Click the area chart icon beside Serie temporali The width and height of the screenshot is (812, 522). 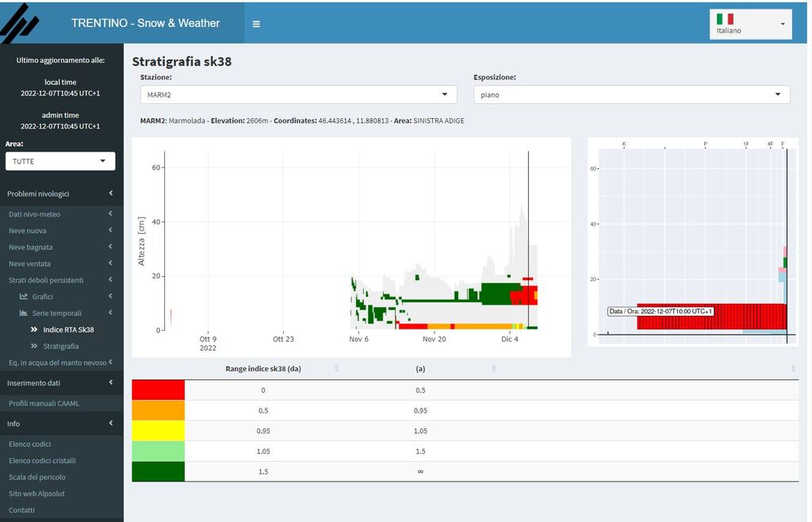pyautogui.click(x=23, y=313)
